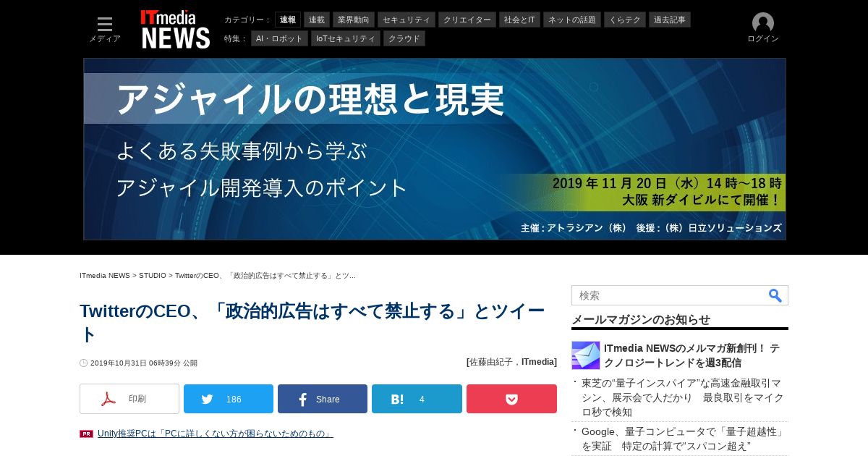This screenshot has width=868, height=456.
Task: Click the ITmedia NEWS logo
Action: (x=176, y=29)
